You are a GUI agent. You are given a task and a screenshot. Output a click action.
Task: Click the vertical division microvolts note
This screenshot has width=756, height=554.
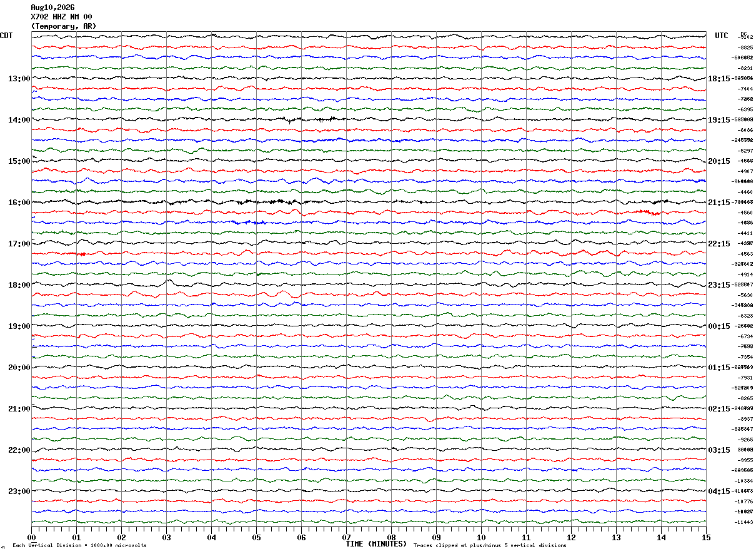pyautogui.click(x=79, y=546)
